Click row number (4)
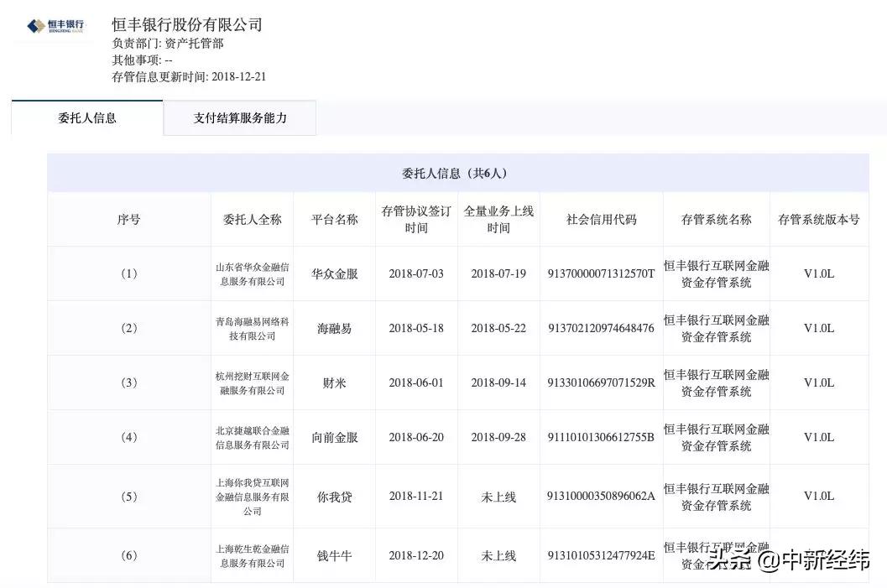The height and width of the screenshot is (588, 887). click(129, 437)
